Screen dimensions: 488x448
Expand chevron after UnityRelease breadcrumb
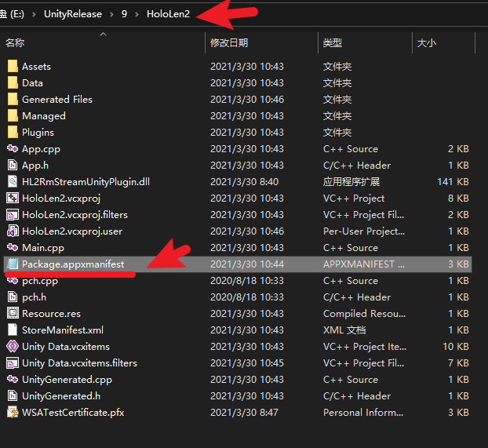(x=111, y=14)
